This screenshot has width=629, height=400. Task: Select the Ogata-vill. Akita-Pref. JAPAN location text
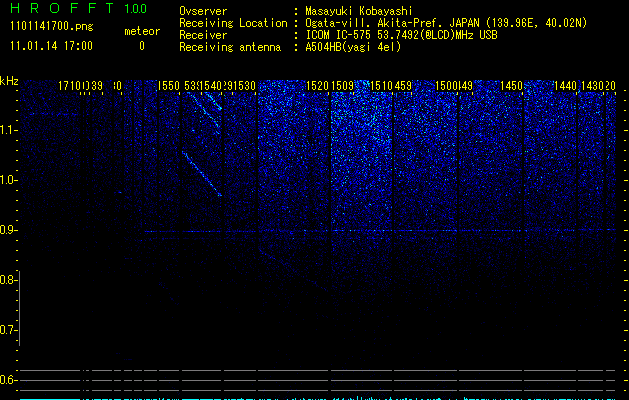click(446, 23)
